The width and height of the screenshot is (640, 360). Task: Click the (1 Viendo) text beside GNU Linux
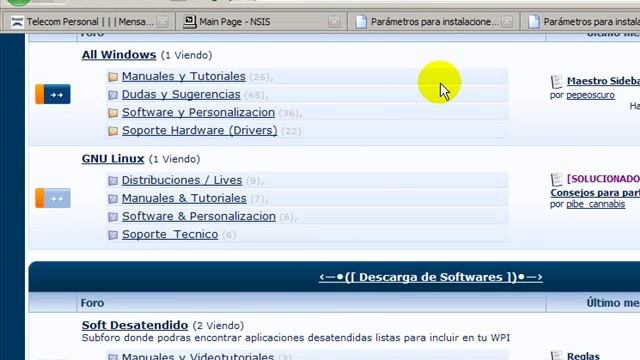[174, 159]
